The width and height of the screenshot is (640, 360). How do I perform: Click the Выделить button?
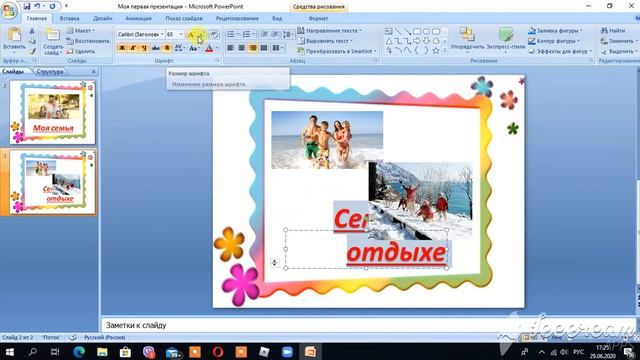pos(618,51)
